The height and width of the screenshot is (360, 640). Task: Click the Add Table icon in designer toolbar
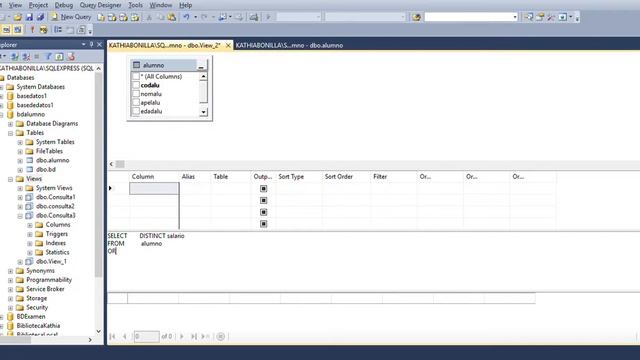(70, 30)
